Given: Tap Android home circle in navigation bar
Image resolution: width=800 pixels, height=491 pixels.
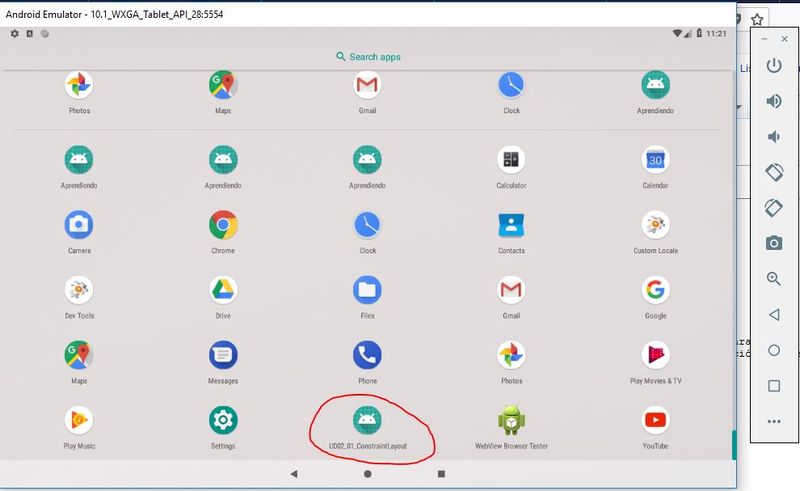Looking at the screenshot, I should point(367,474).
